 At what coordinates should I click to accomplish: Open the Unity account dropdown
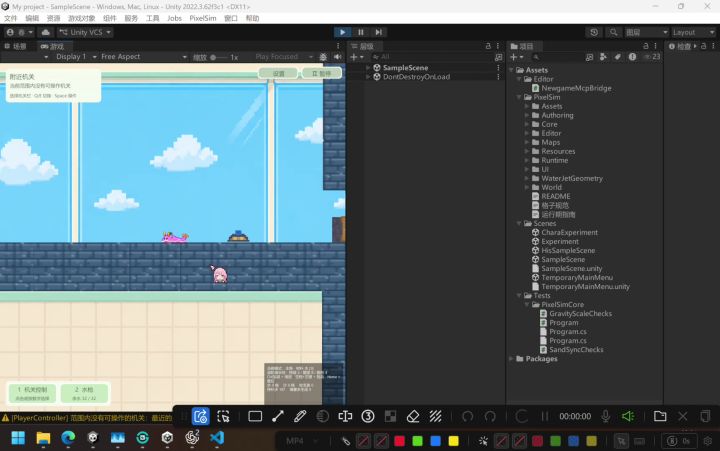pyautogui.click(x=20, y=32)
